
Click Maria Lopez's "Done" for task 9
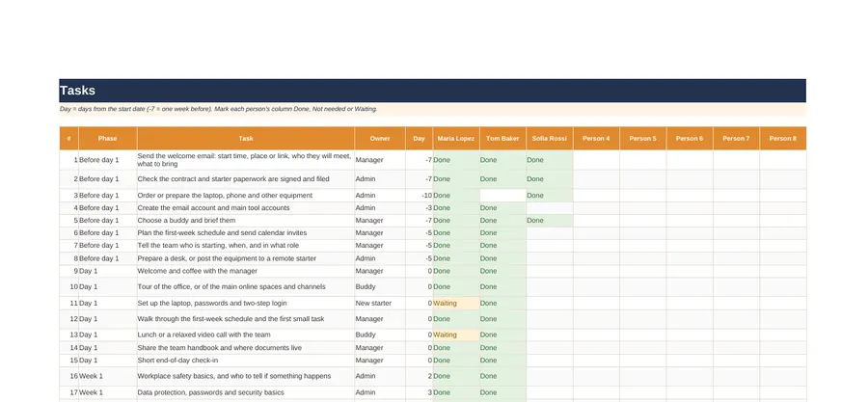point(456,271)
